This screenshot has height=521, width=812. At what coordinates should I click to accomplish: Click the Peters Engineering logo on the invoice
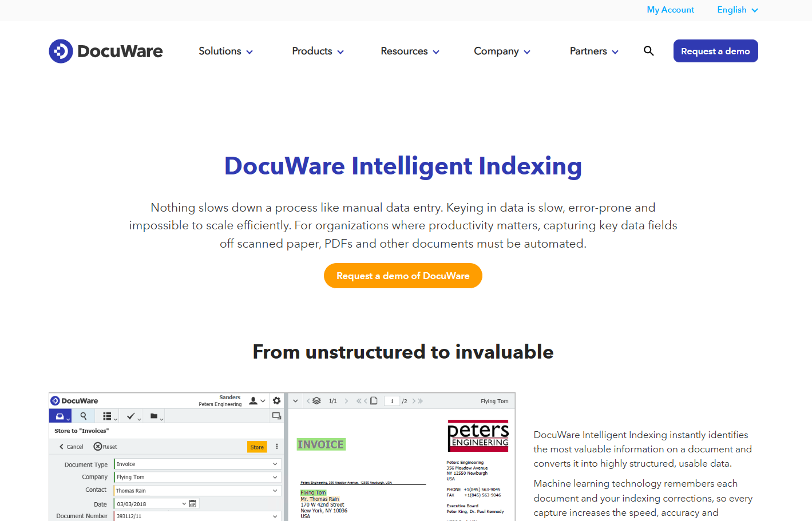click(x=478, y=436)
